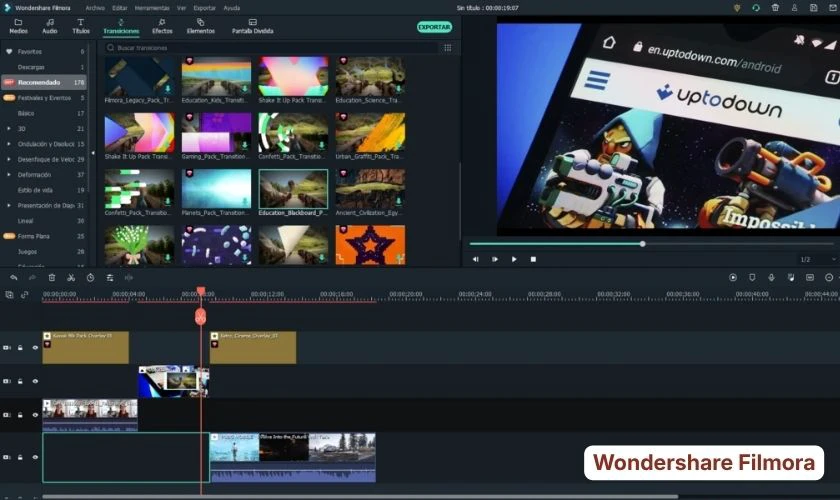The image size is (840, 500).
Task: Expand the 3D transitions category
Action: pyautogui.click(x=9, y=129)
